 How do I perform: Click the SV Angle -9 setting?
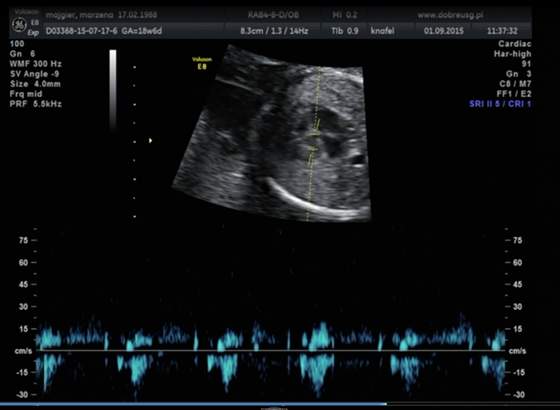pyautogui.click(x=35, y=74)
